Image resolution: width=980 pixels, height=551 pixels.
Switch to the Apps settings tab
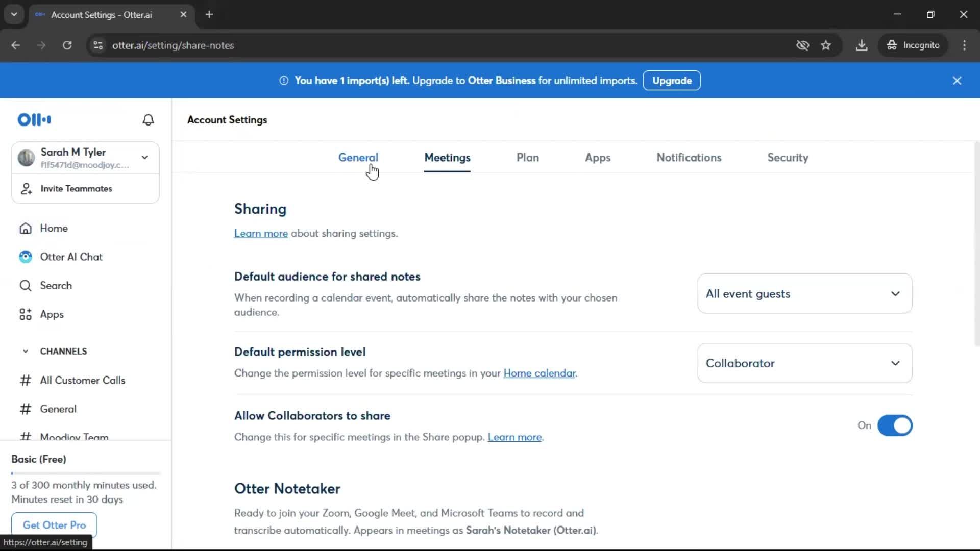tap(598, 158)
